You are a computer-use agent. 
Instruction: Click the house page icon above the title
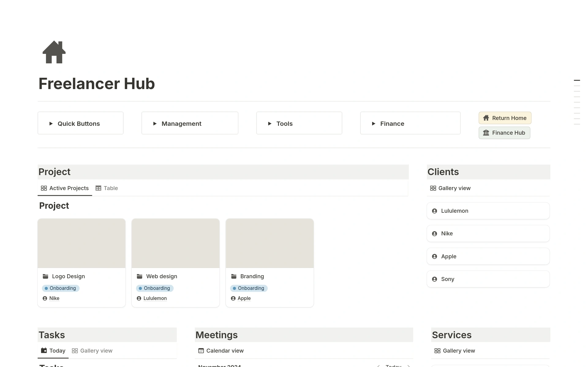54,52
